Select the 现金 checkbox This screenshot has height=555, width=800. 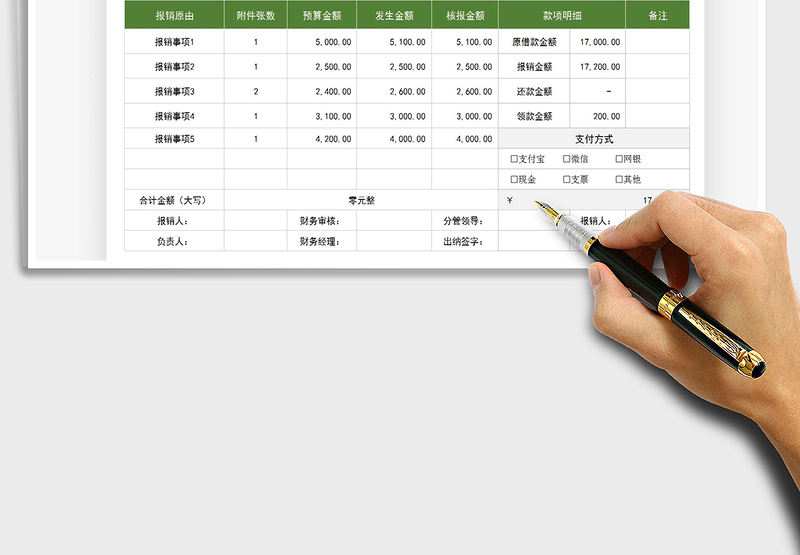(514, 180)
